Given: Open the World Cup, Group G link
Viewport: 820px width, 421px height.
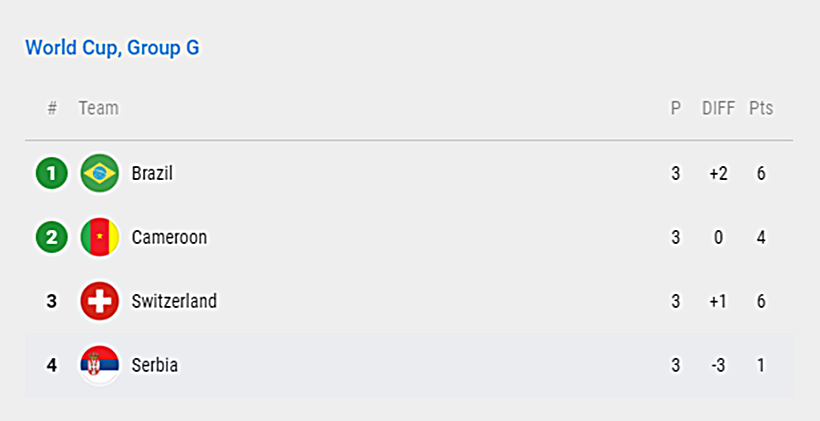Looking at the screenshot, I should [x=112, y=48].
